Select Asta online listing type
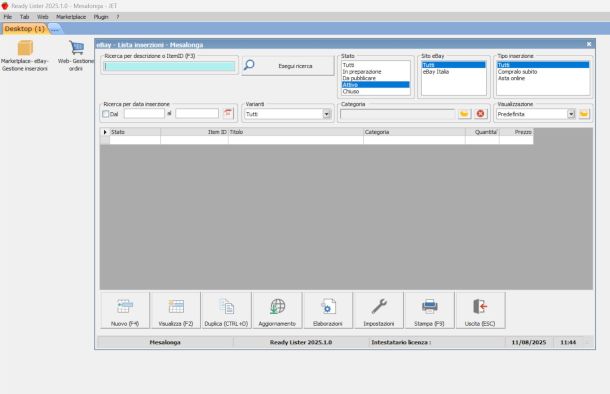The width and height of the screenshot is (610, 394). click(543, 78)
